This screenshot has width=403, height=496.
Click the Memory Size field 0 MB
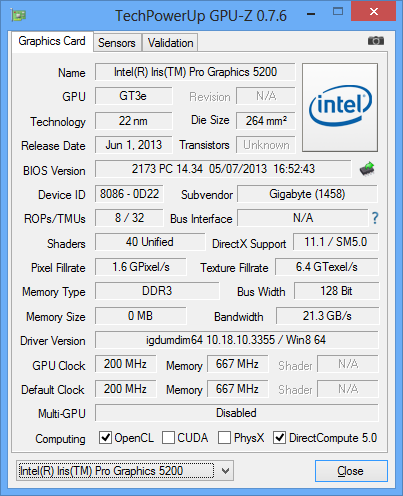[x=141, y=316]
